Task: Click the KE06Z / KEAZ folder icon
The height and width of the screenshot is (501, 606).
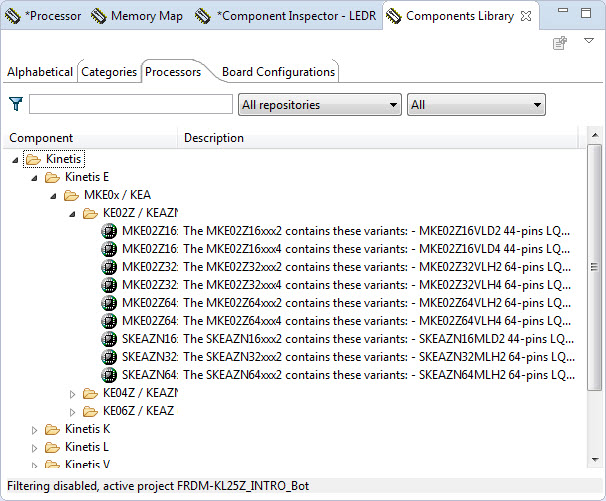Action: [90, 411]
